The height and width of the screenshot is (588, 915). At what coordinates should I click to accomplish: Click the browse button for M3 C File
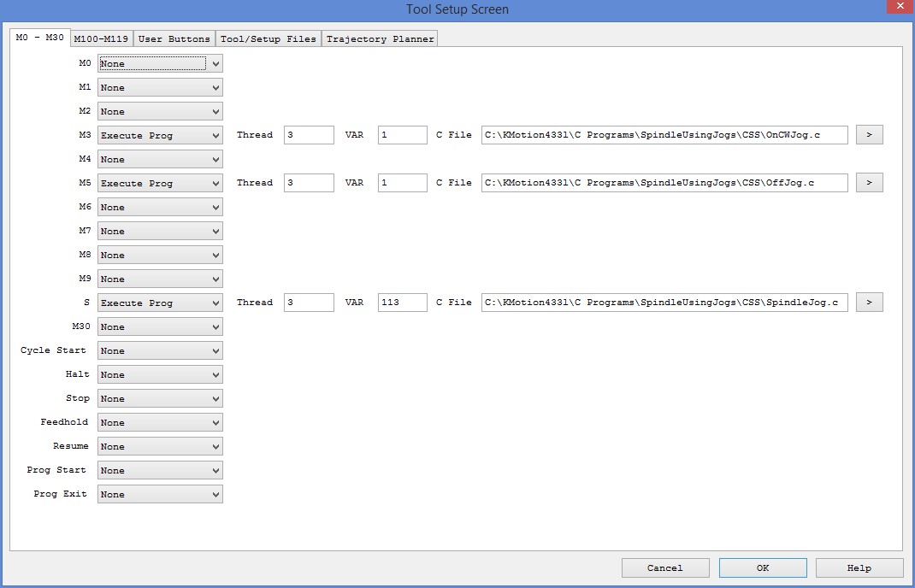(869, 135)
